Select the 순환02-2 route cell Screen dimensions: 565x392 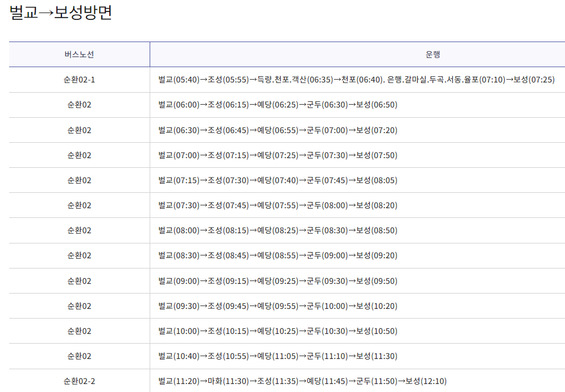point(79,381)
